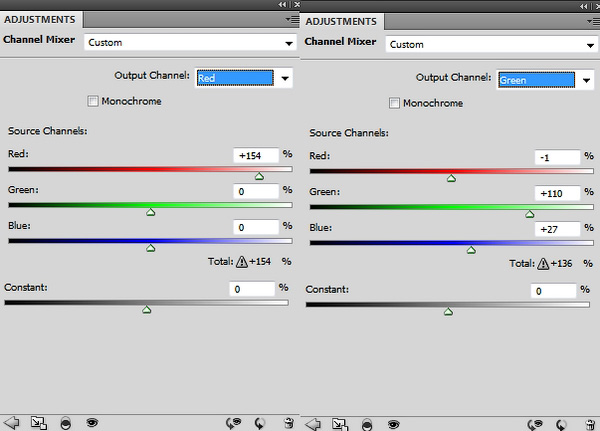
Task: Enable Monochrome checkbox in the Red output panel
Action: 93,101
